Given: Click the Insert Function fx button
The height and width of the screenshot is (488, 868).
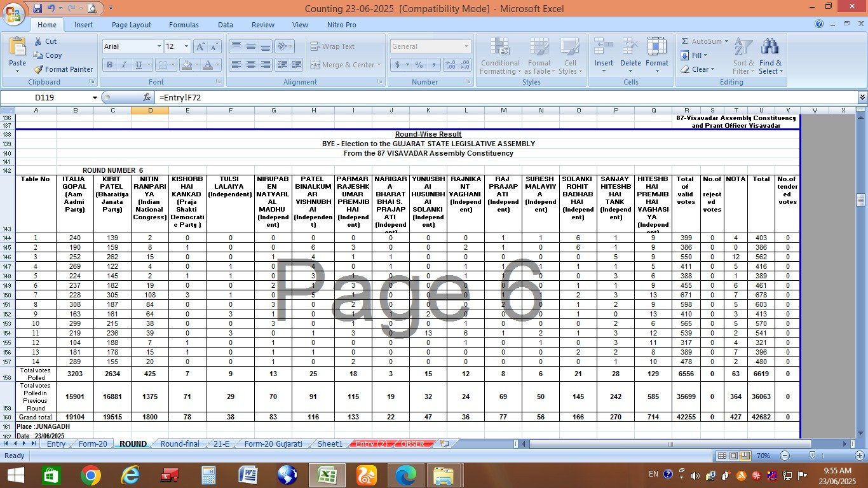Looking at the screenshot, I should click(147, 97).
